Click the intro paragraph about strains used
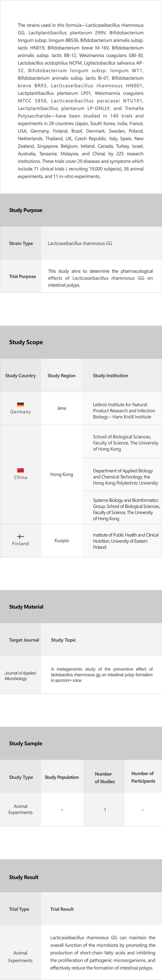The width and height of the screenshot is (162, 980). 80,100
